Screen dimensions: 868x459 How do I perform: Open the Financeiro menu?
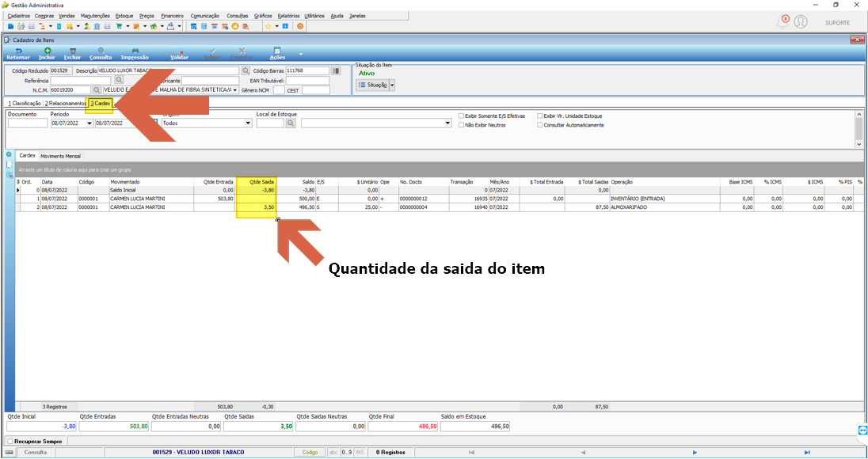pyautogui.click(x=172, y=16)
